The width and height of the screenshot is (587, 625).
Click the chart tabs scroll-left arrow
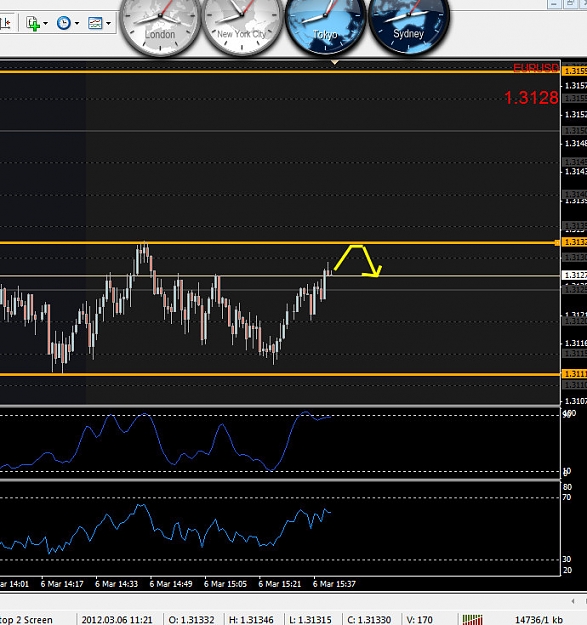point(573,601)
